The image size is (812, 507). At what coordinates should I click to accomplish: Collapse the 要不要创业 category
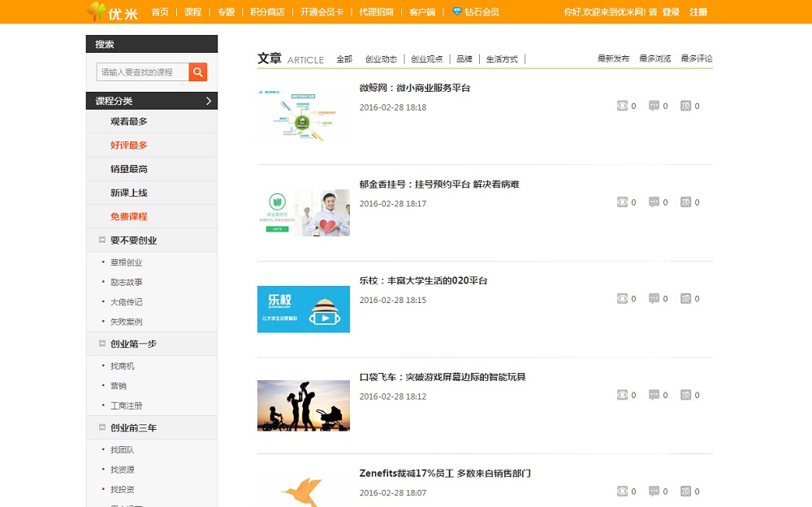point(102,240)
